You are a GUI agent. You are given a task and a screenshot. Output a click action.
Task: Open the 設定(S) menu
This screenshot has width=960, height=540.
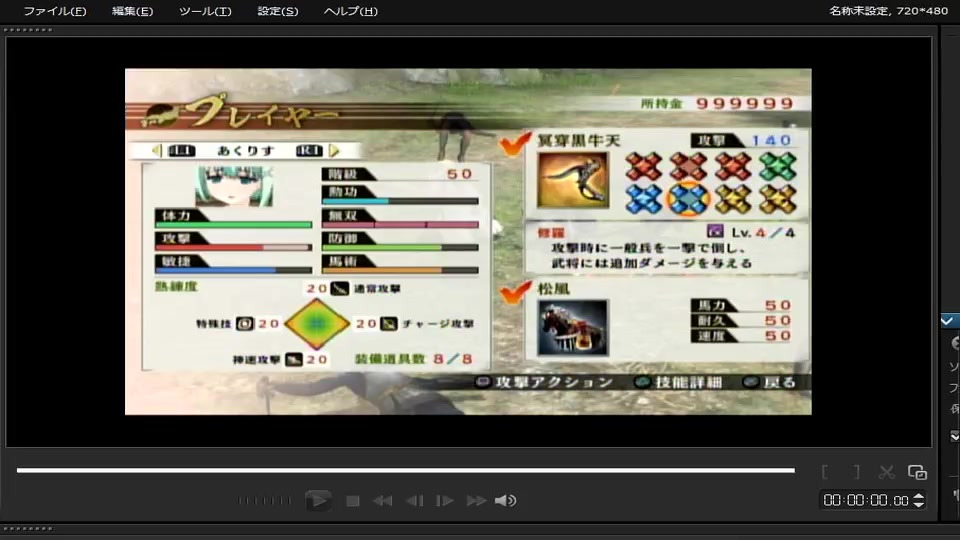(277, 11)
